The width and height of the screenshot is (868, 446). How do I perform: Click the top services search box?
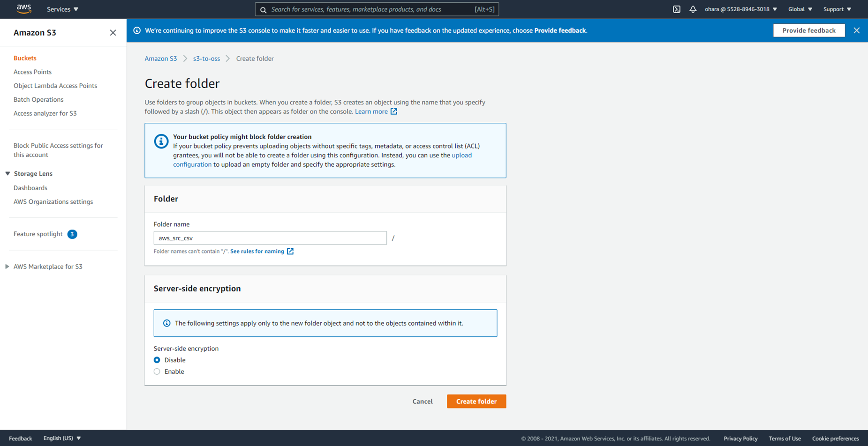[377, 9]
